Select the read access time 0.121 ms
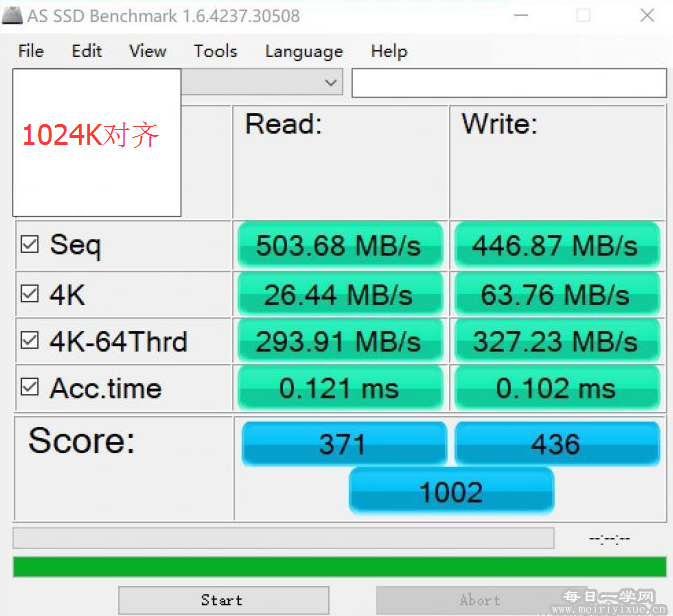673x616 pixels. [x=340, y=388]
